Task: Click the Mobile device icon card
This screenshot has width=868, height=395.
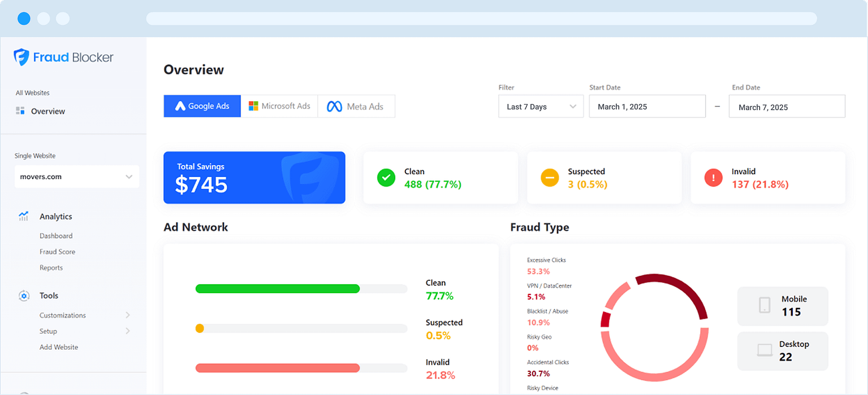Action: pyautogui.click(x=783, y=306)
